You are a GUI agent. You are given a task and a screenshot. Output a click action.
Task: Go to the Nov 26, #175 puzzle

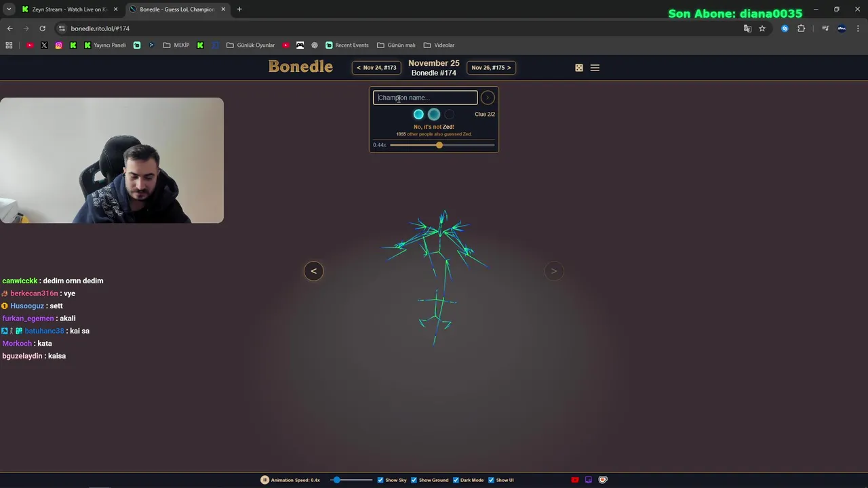[491, 68]
